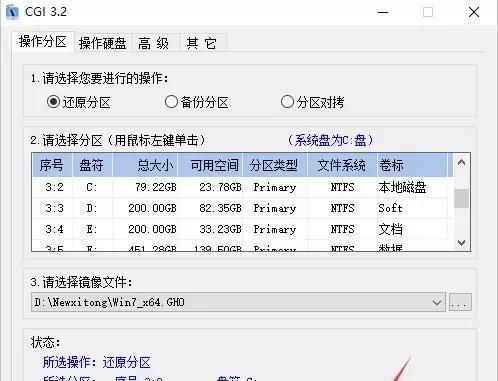The width and height of the screenshot is (498, 381).
Task: Close the CGI 3.2 window
Action: [x=474, y=12]
